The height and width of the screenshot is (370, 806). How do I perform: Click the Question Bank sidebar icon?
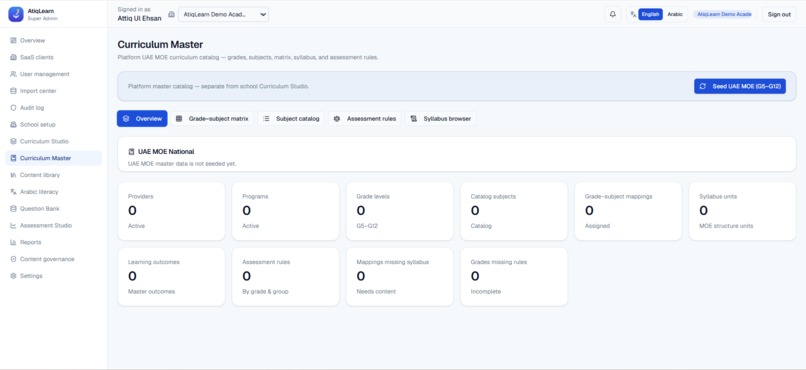click(13, 209)
